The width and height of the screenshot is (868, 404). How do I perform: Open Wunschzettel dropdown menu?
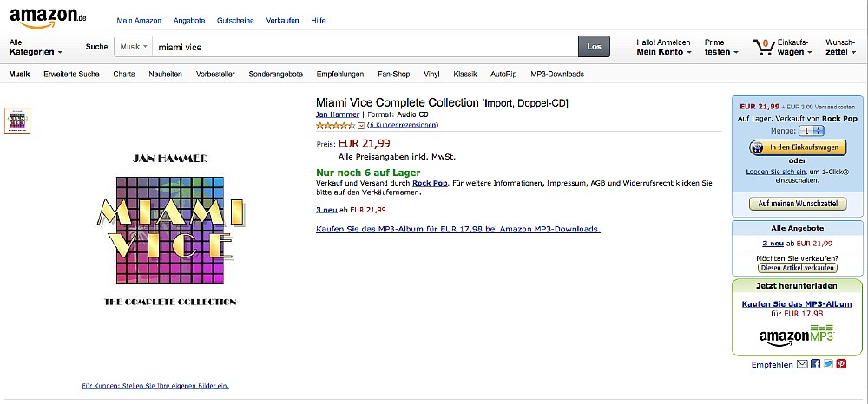click(x=840, y=52)
